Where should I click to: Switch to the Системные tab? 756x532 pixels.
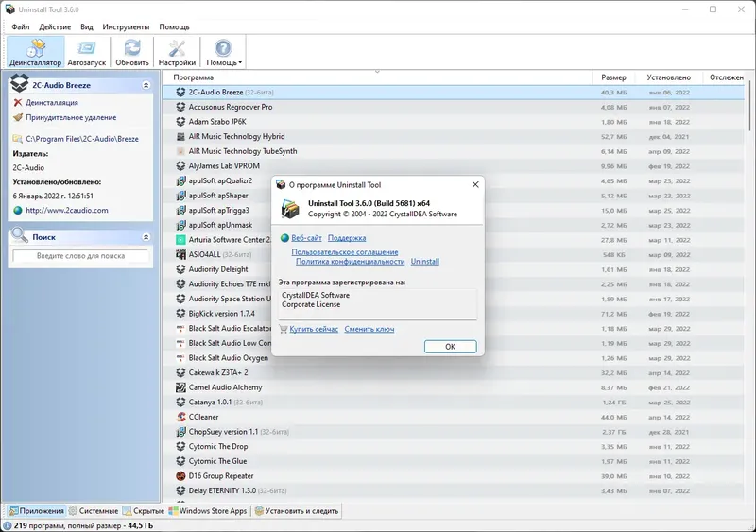point(93,511)
